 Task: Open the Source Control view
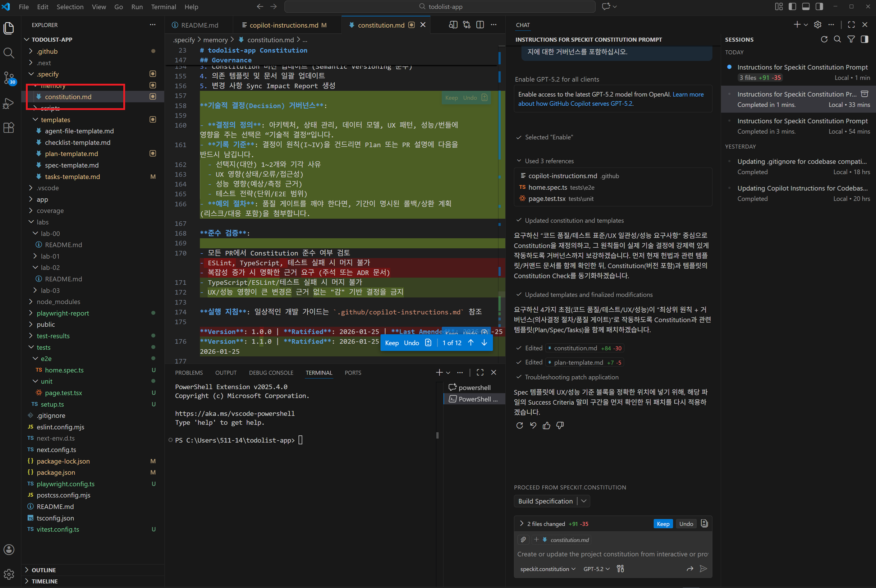[x=9, y=78]
